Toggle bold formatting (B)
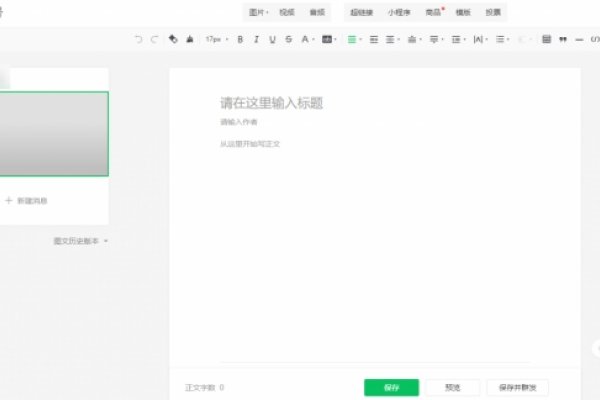 pyautogui.click(x=240, y=39)
